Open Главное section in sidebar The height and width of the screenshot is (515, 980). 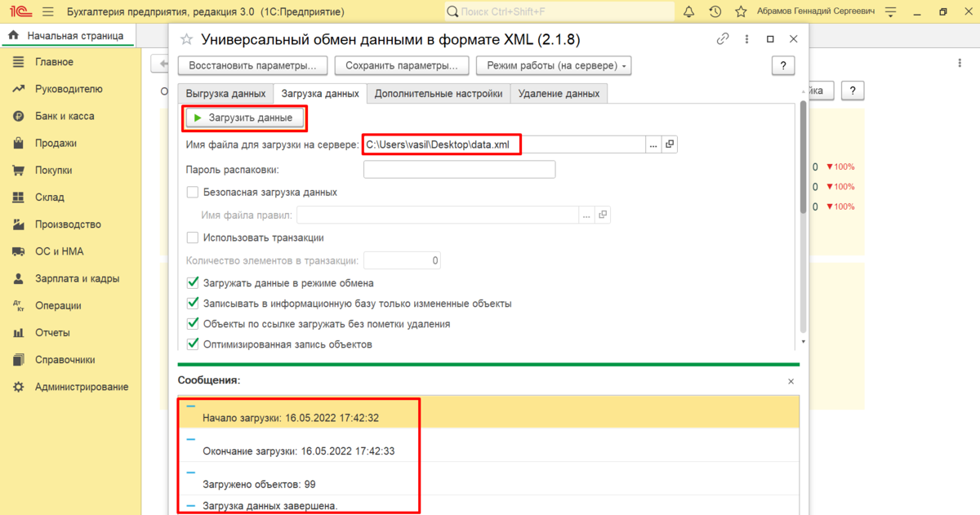tap(54, 62)
